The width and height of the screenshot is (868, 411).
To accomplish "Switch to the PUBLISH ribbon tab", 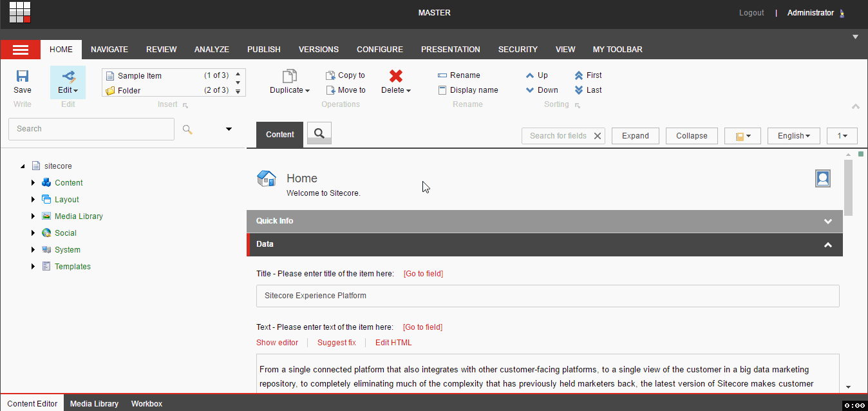I will [x=263, y=49].
